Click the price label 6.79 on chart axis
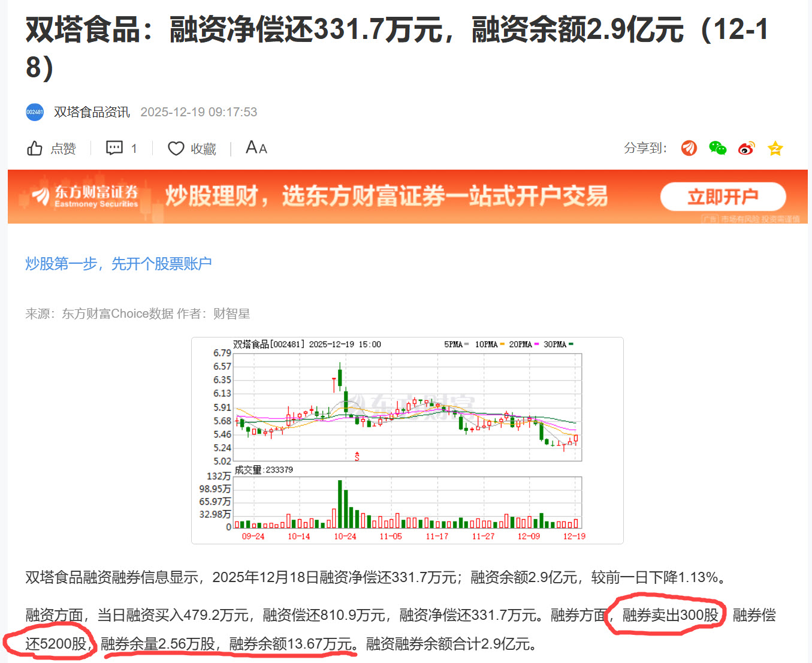 tap(222, 352)
